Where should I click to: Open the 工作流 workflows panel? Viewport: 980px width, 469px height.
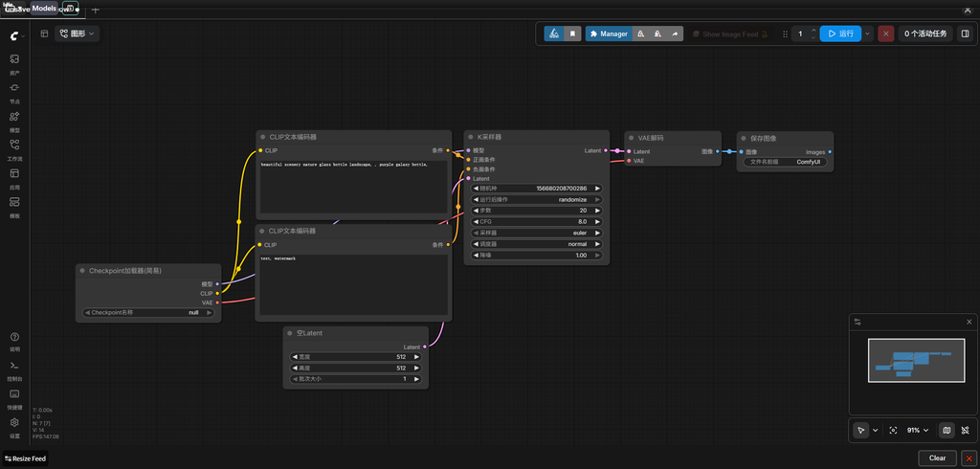coord(14,150)
